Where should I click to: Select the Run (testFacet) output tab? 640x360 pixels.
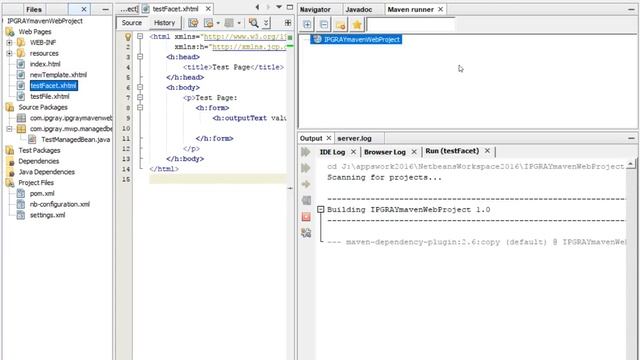click(x=452, y=151)
